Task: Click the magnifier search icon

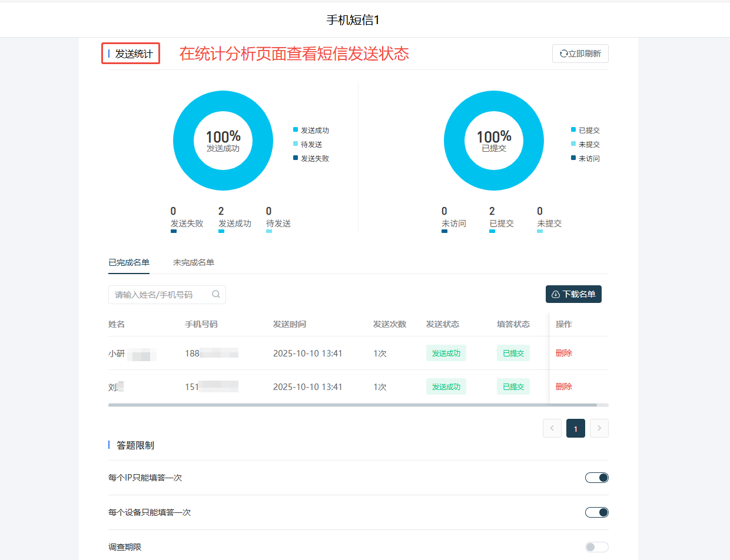Action: (215, 294)
